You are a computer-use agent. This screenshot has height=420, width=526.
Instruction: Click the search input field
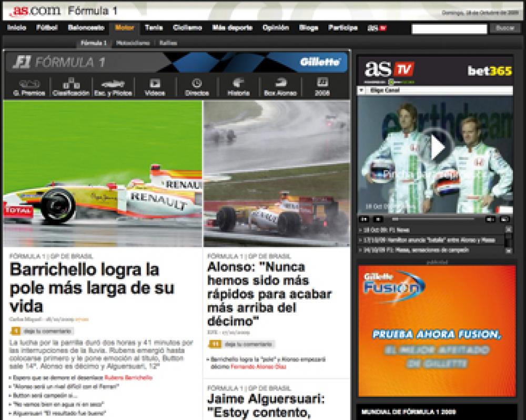(x=449, y=29)
